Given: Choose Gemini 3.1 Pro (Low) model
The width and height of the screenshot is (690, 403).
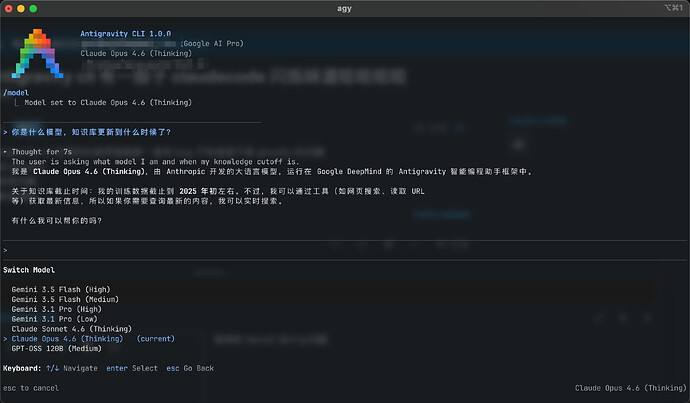Looking at the screenshot, I should (54, 319).
